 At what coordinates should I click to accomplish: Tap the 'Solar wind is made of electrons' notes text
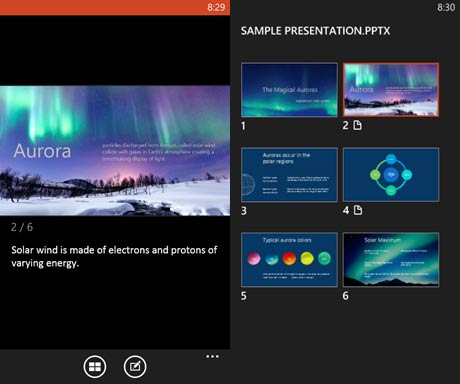[x=114, y=256]
